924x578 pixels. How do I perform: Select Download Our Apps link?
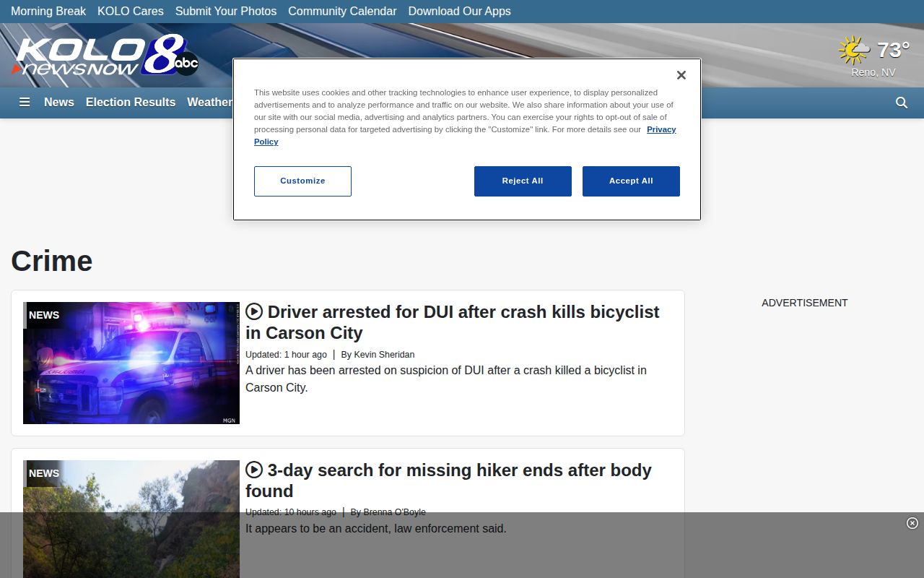[x=459, y=12]
